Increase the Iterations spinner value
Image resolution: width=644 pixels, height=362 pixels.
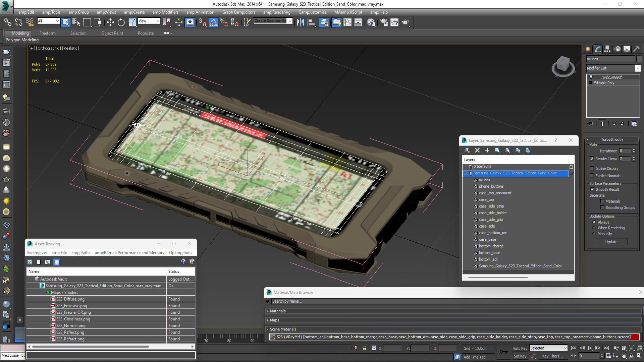coord(634,149)
